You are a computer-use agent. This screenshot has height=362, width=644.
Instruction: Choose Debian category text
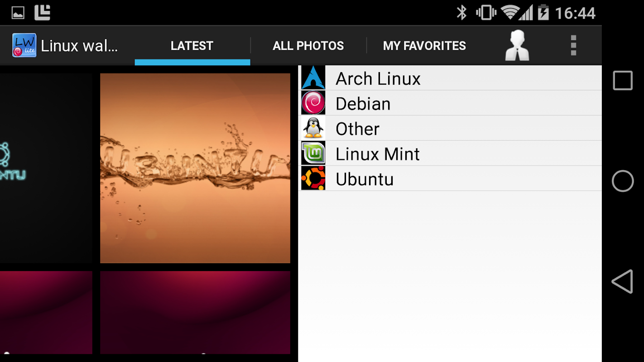[x=363, y=104]
